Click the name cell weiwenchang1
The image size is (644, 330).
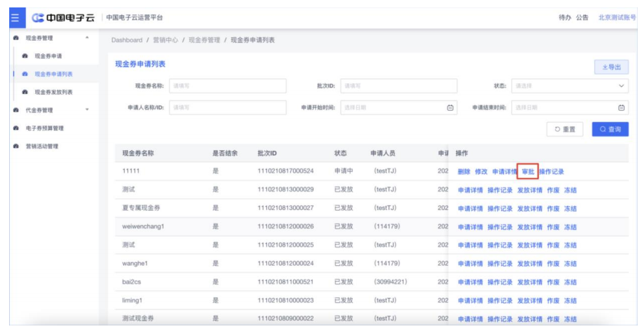coord(143,226)
